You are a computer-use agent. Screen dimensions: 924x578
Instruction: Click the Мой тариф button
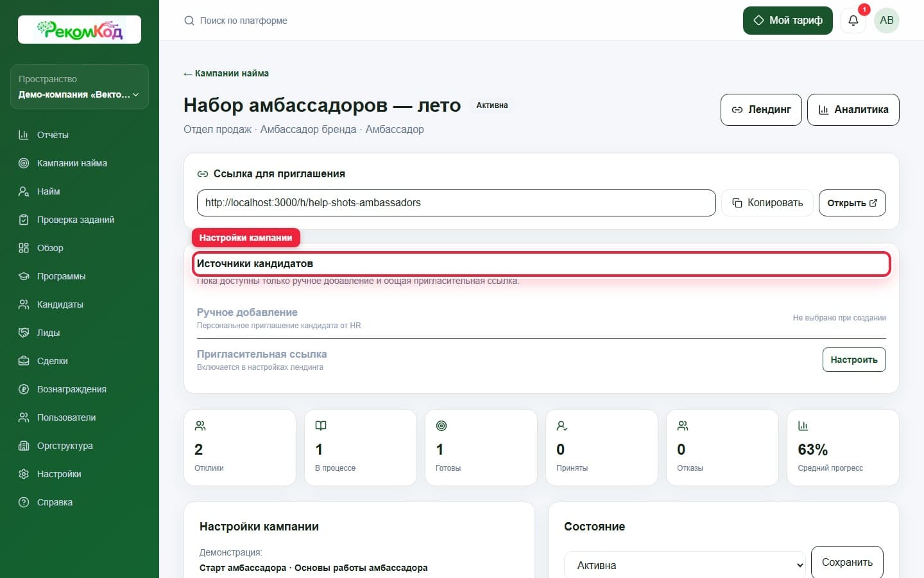788,21
